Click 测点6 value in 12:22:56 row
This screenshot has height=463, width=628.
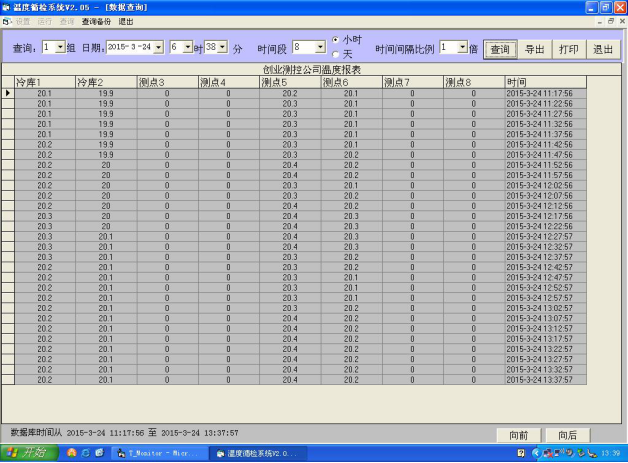pyautogui.click(x=351, y=226)
